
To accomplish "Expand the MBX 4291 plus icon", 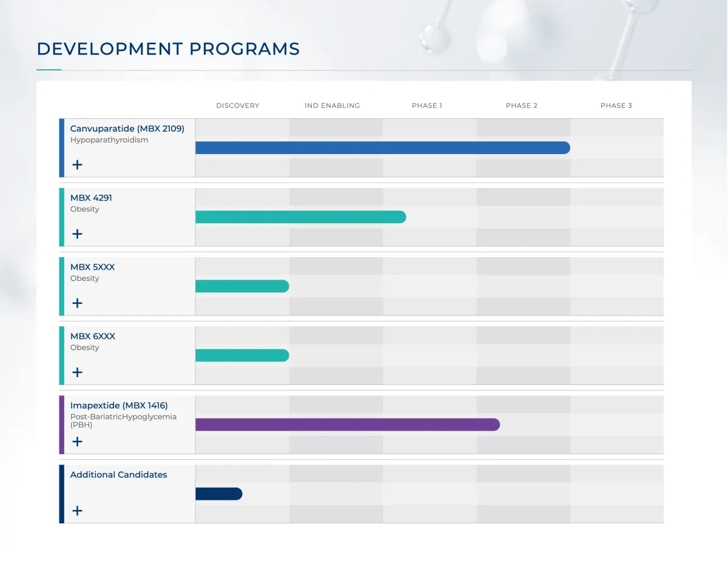I will [x=77, y=234].
